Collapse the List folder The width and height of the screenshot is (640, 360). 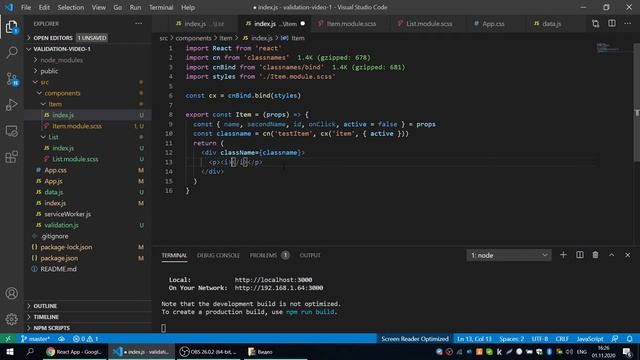click(x=88, y=137)
